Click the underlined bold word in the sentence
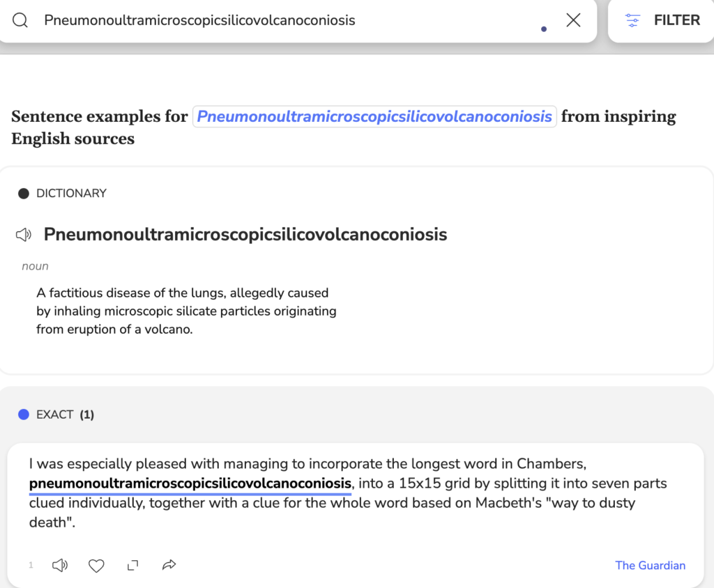The height and width of the screenshot is (588, 714). 190,483
